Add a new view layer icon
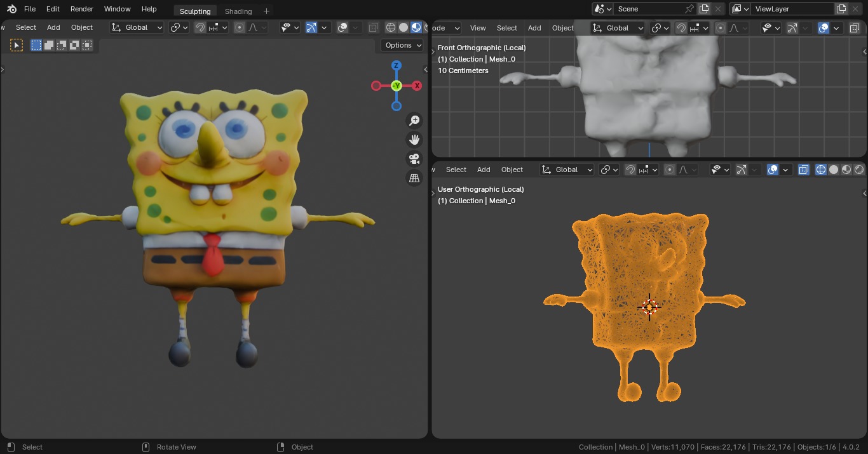Viewport: 868px width, 454px height. coord(841,9)
